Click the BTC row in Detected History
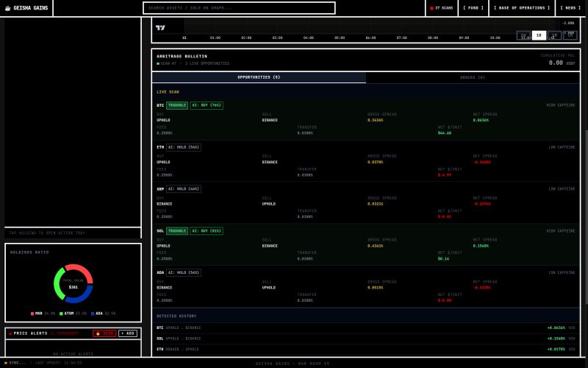 [x=365, y=328]
